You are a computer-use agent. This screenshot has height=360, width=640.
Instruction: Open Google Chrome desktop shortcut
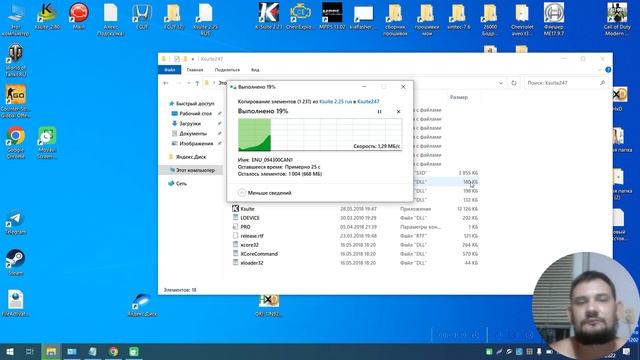[16, 142]
